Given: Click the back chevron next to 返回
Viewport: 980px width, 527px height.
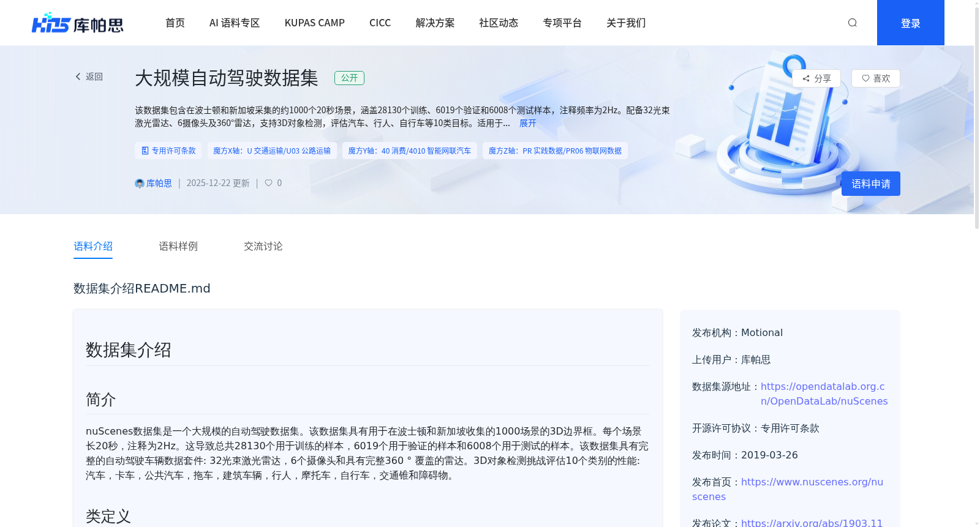Looking at the screenshot, I should pyautogui.click(x=78, y=77).
